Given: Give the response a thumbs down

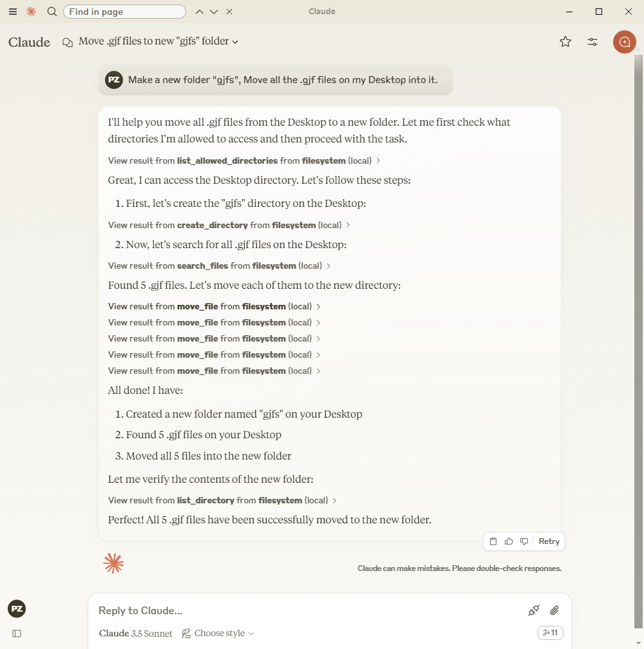Looking at the screenshot, I should click(524, 541).
